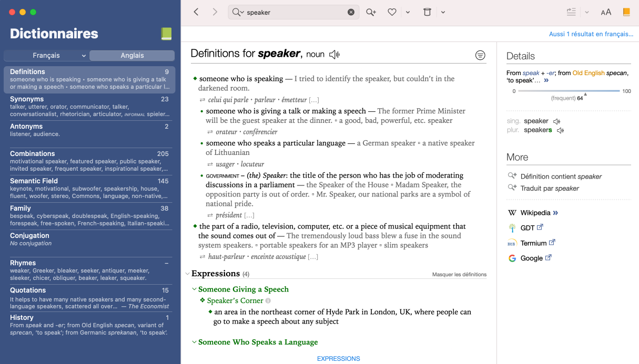Select Synonyms in the left sidebar
This screenshot has width=639, height=364.
coord(90,104)
